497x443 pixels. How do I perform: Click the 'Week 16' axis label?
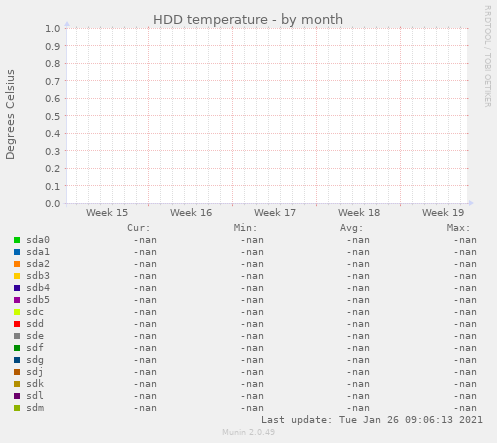(x=191, y=213)
